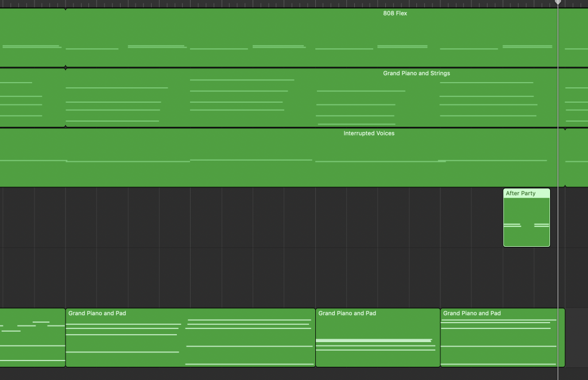Click the notes inside After Party region
The height and width of the screenshot is (380, 588).
[512, 225]
